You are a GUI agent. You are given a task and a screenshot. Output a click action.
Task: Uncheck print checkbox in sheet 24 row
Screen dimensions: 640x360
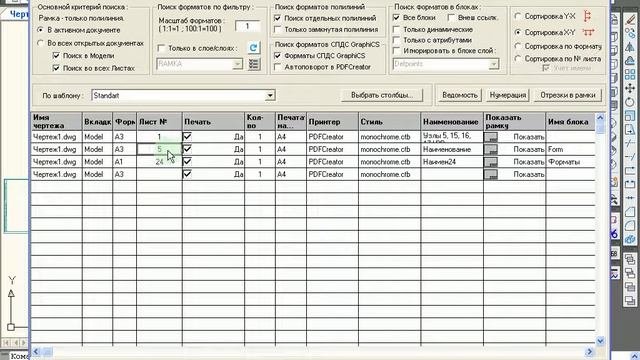tap(187, 162)
